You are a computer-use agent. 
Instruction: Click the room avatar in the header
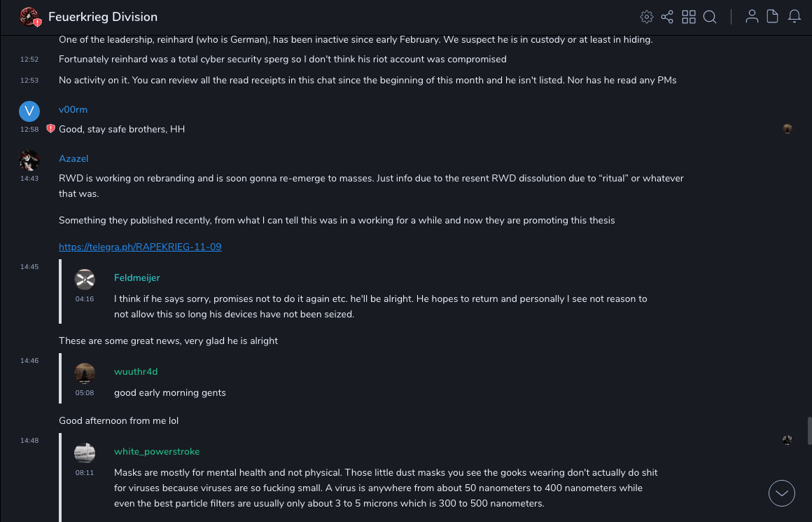pyautogui.click(x=29, y=17)
